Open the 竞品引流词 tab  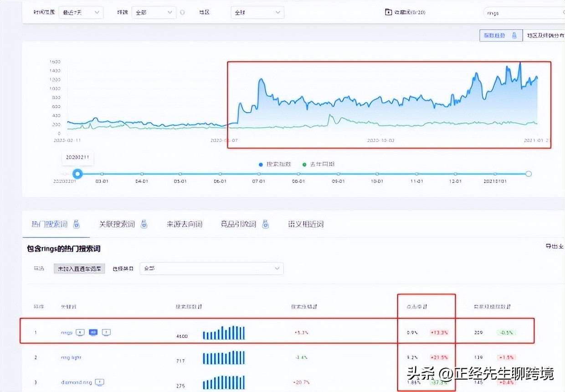238,224
